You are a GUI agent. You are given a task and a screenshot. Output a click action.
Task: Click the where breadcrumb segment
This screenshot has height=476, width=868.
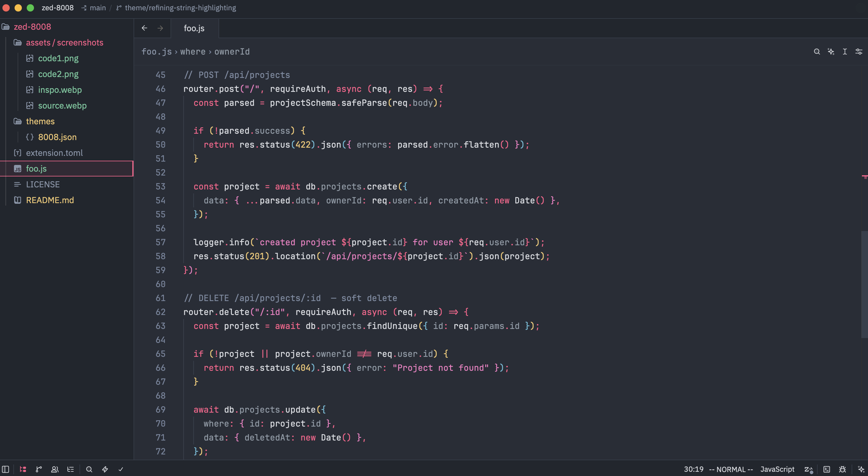coord(193,52)
